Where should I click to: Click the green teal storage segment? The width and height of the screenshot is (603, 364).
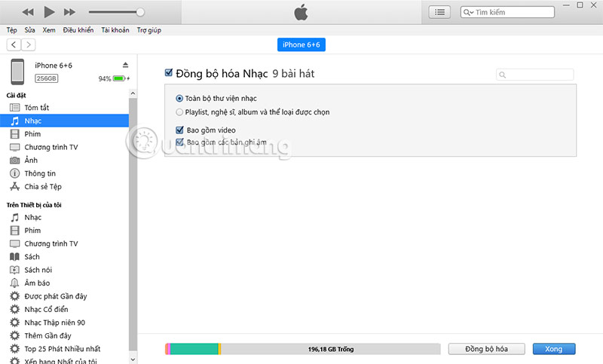pos(194,349)
